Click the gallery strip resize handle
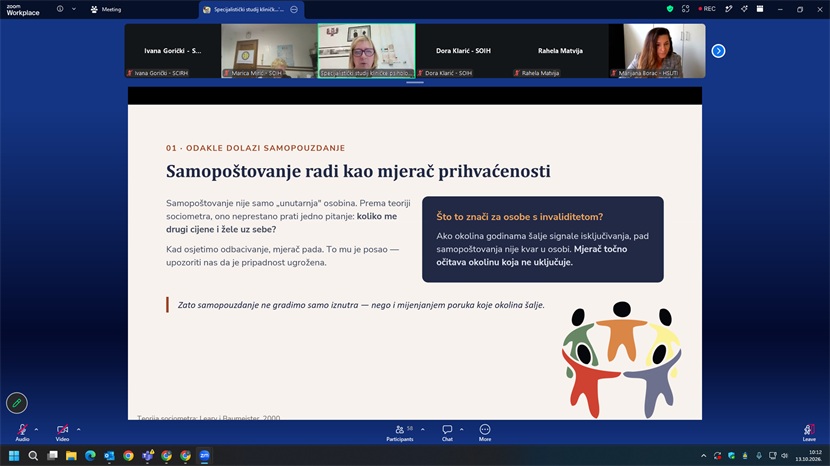830x466 pixels. click(415, 83)
